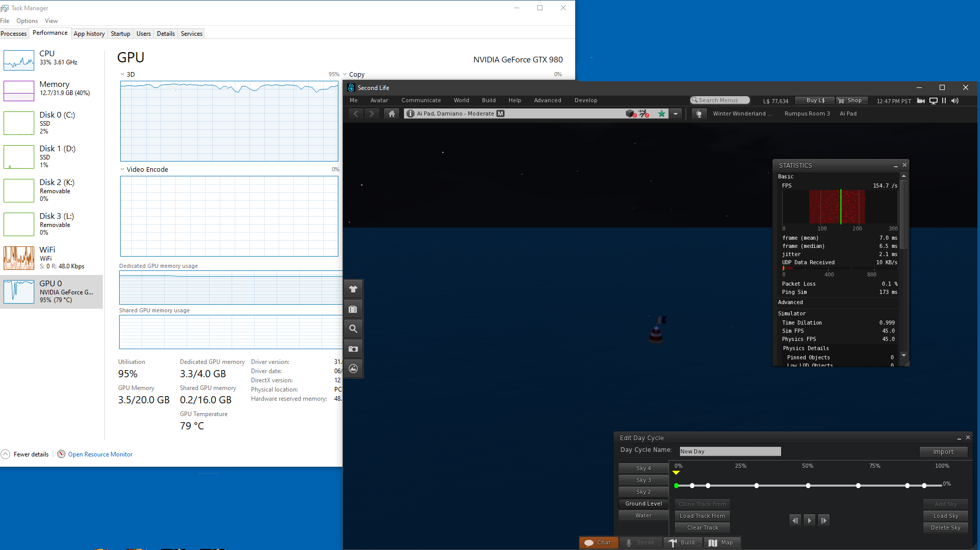This screenshot has width=980, height=550.
Task: Expand the Advanced section in Statistics
Action: point(790,302)
